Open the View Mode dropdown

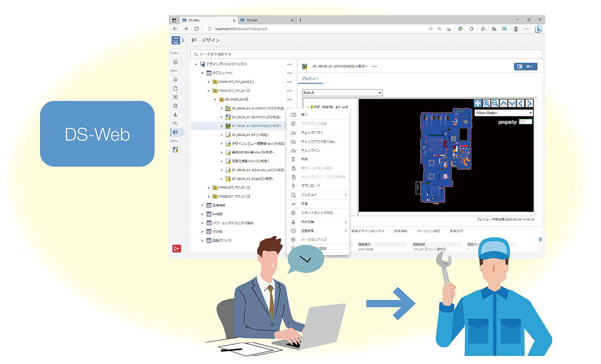point(503,113)
